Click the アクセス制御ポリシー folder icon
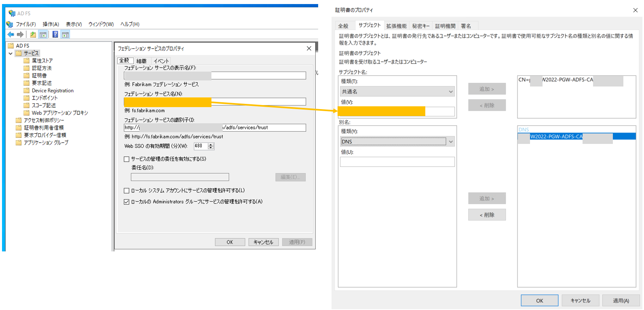 [19, 120]
